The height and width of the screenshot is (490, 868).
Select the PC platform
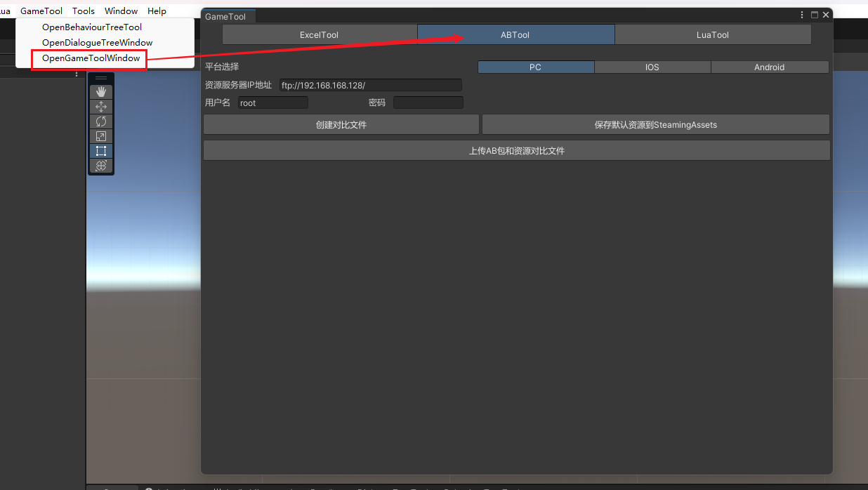point(535,67)
